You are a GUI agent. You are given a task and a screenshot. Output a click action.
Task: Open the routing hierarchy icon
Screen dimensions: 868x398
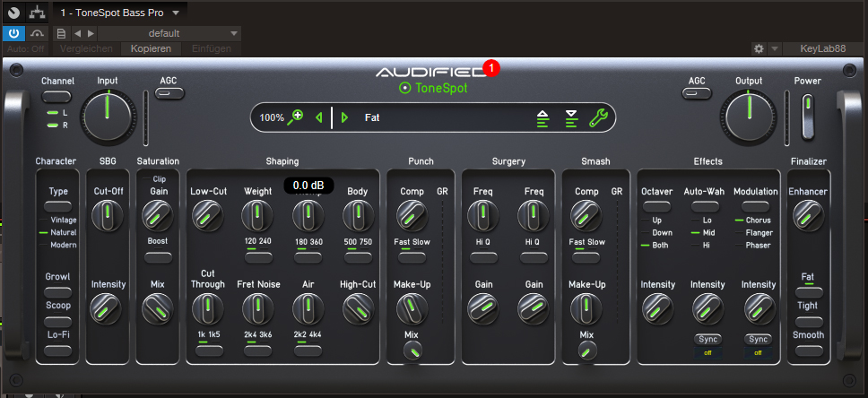pos(37,13)
